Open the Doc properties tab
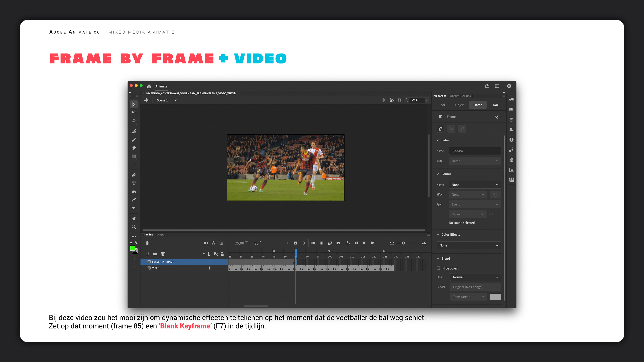 [x=496, y=105]
